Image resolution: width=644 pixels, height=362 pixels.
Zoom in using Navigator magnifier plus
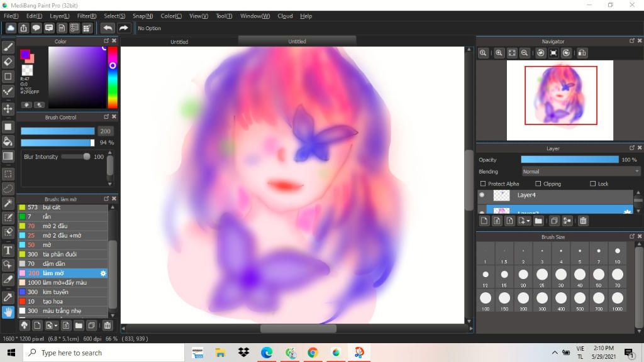point(499,53)
